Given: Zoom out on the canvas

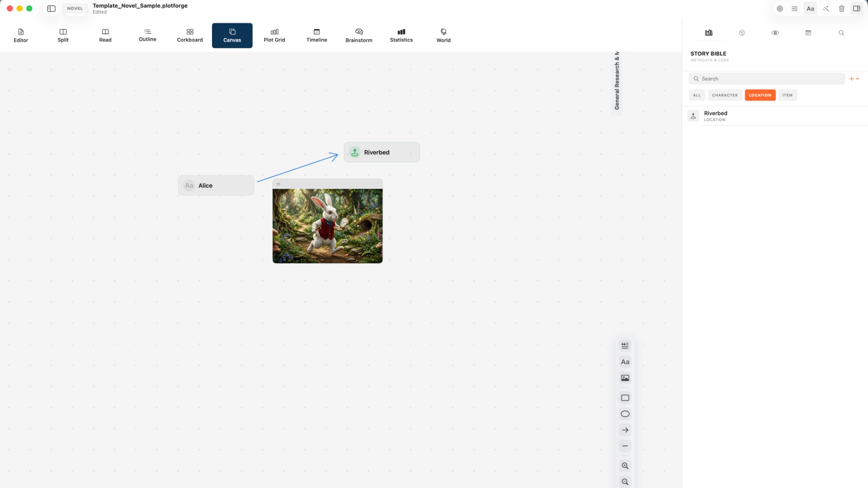Looking at the screenshot, I should [x=625, y=482].
